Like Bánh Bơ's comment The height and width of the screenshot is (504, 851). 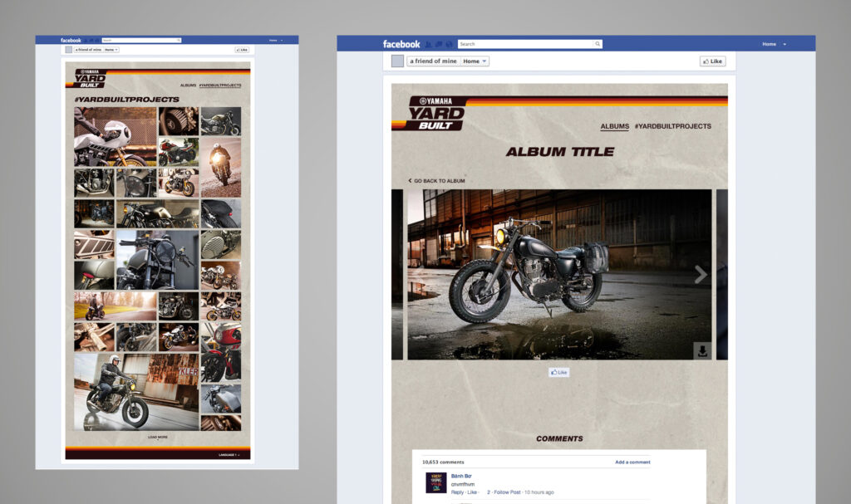point(472,492)
